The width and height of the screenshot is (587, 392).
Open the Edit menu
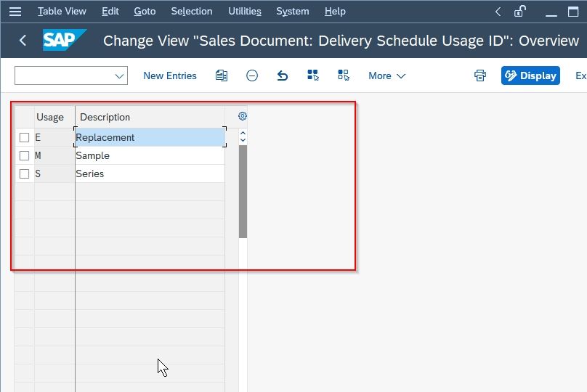click(x=110, y=12)
